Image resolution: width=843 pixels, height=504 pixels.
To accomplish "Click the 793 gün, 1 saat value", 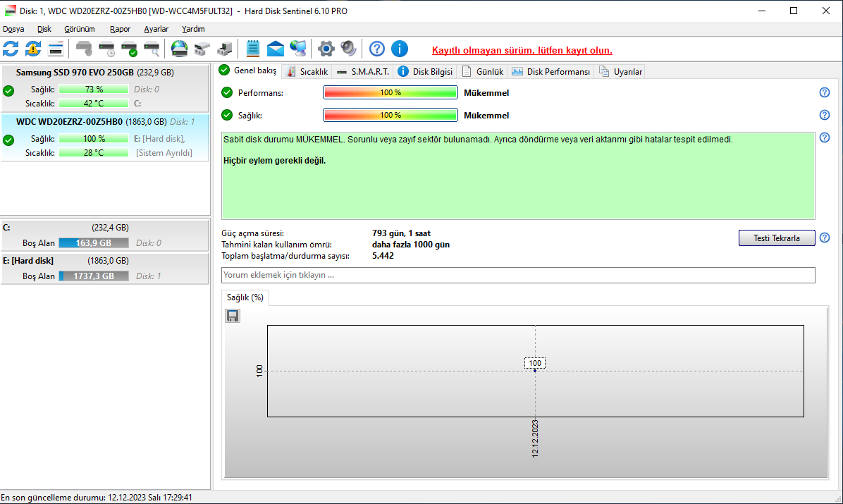I will pos(401,233).
